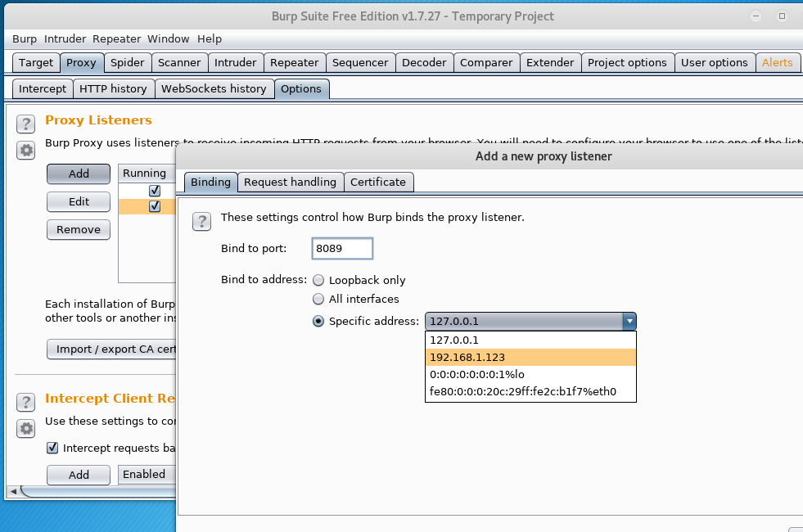Choose the fe80 eth0 address option
Screen dimensions: 803x532
[530, 392]
